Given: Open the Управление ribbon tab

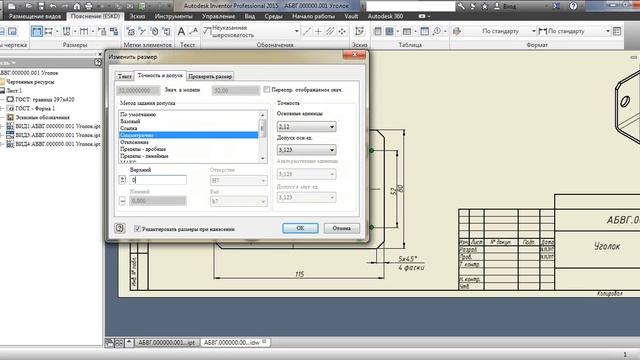Looking at the screenshot, I should pos(218,16).
